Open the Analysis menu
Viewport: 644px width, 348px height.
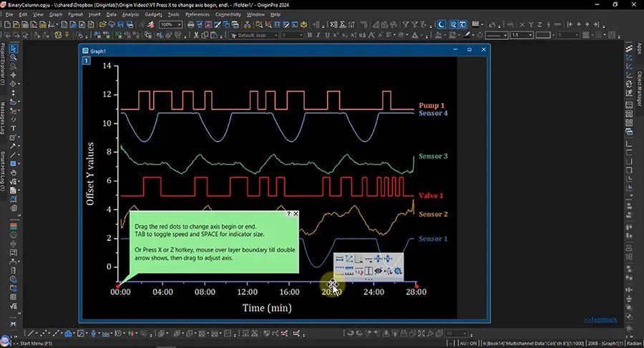[130, 14]
